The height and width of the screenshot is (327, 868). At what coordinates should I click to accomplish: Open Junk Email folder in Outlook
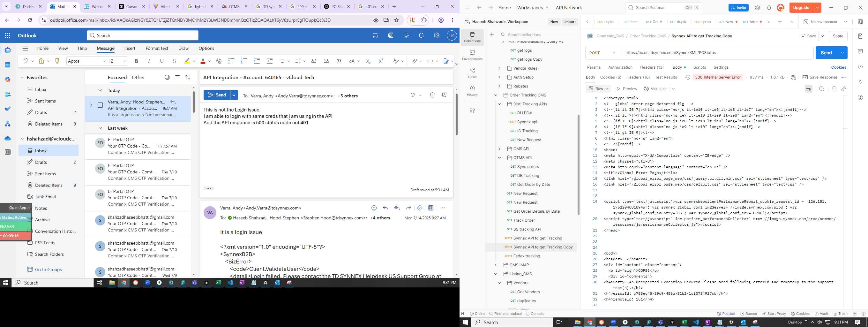(45, 196)
